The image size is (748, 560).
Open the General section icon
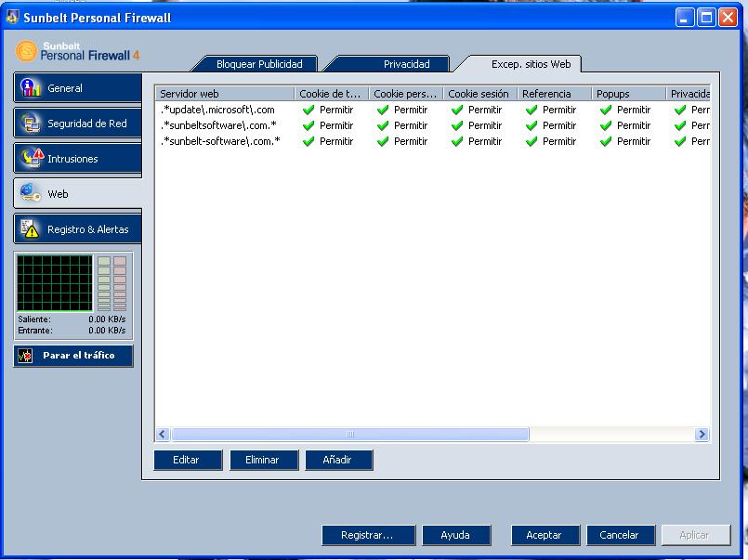click(31, 87)
